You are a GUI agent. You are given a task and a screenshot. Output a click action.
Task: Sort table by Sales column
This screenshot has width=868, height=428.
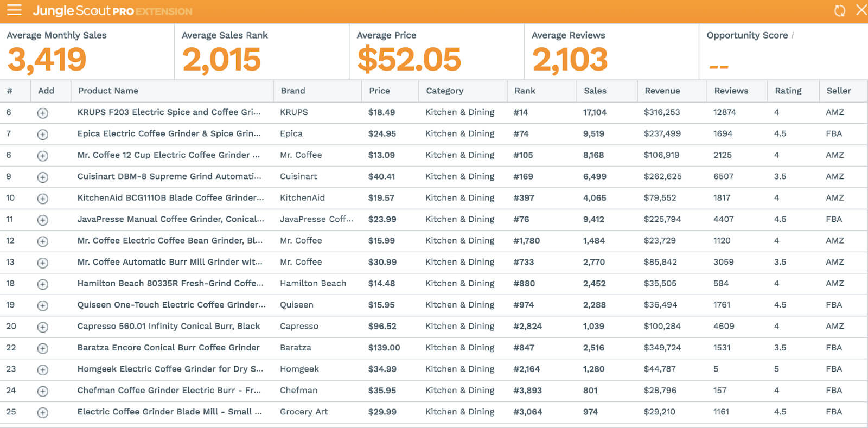(595, 91)
